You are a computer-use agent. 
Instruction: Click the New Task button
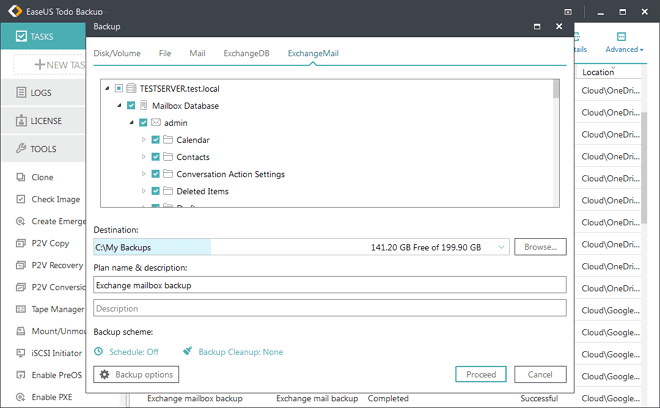[50, 64]
